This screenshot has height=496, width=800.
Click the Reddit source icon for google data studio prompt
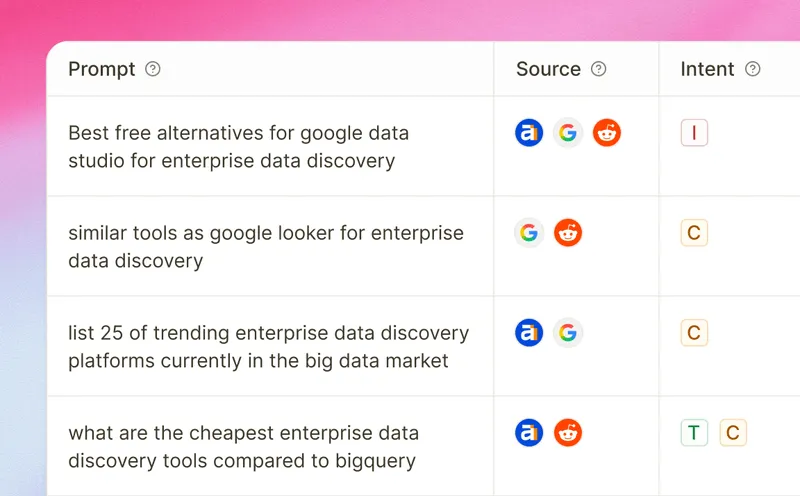point(607,133)
